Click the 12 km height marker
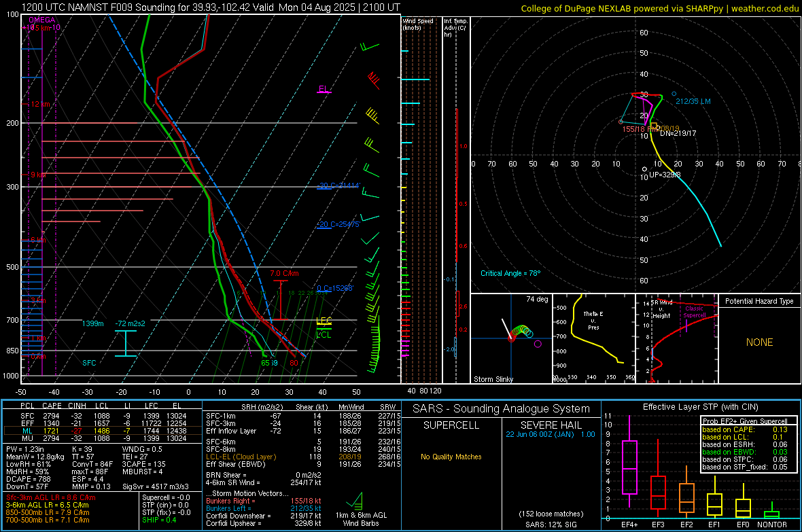This screenshot has width=802, height=532. pyautogui.click(x=40, y=105)
